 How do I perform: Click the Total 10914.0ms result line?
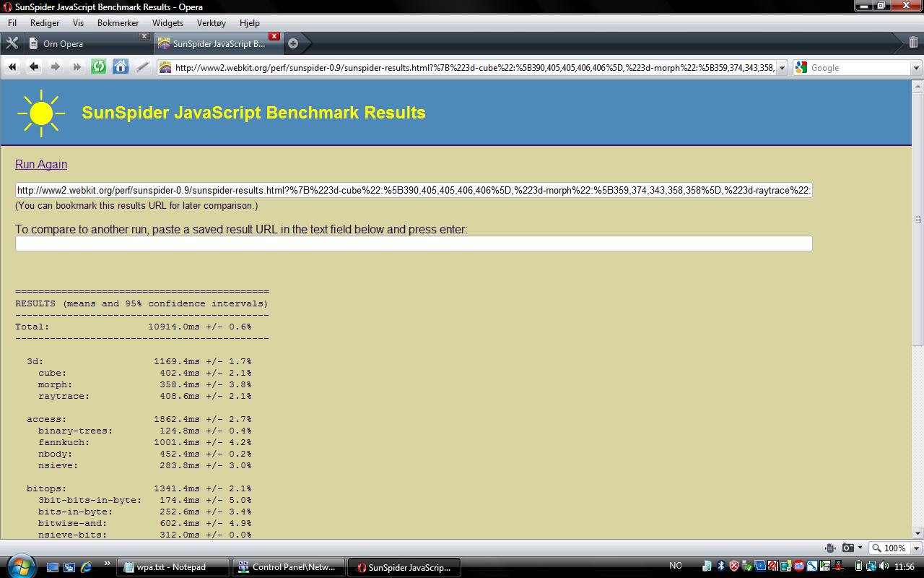(134, 327)
